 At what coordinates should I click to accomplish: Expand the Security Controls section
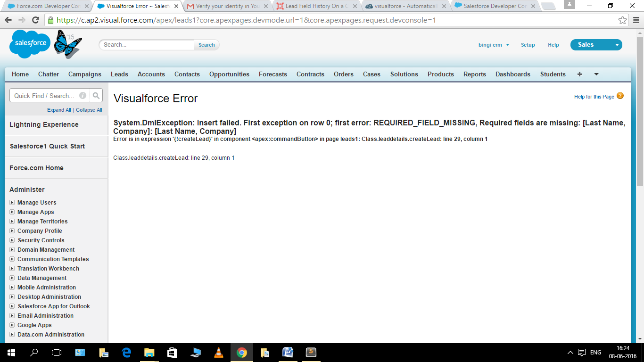click(x=12, y=240)
